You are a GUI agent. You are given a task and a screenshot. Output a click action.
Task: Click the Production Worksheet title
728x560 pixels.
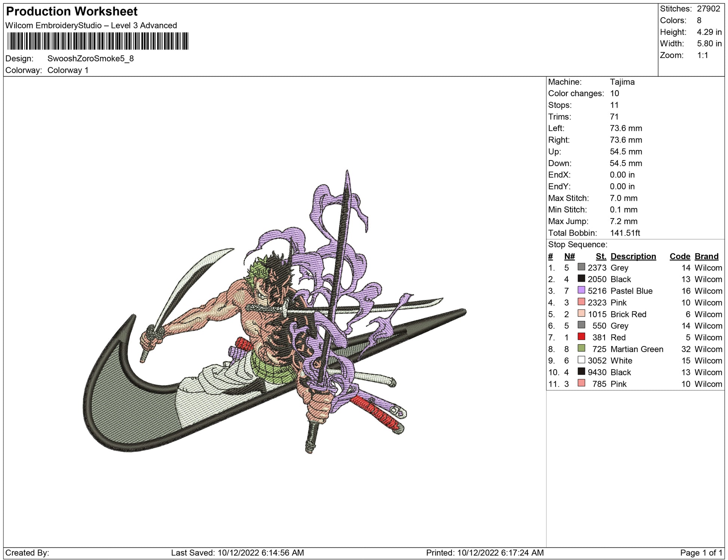click(x=72, y=12)
